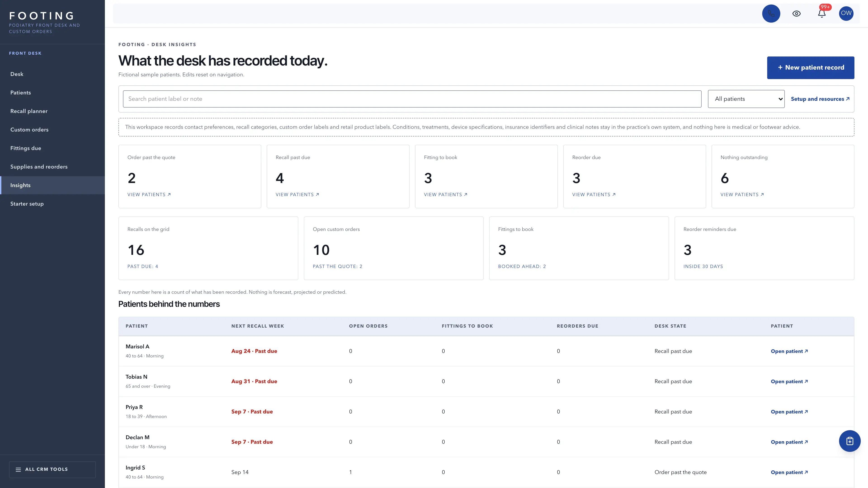Toggle the eye visibility icon
The height and width of the screenshot is (488, 868).
pos(797,14)
